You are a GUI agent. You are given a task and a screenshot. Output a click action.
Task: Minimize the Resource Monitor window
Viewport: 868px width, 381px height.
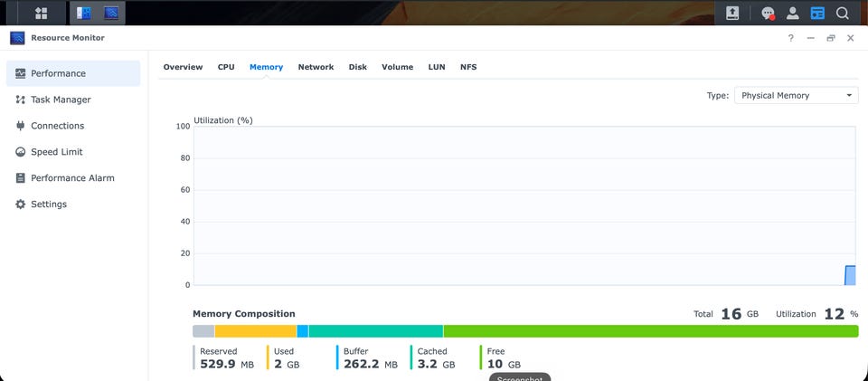tap(810, 38)
